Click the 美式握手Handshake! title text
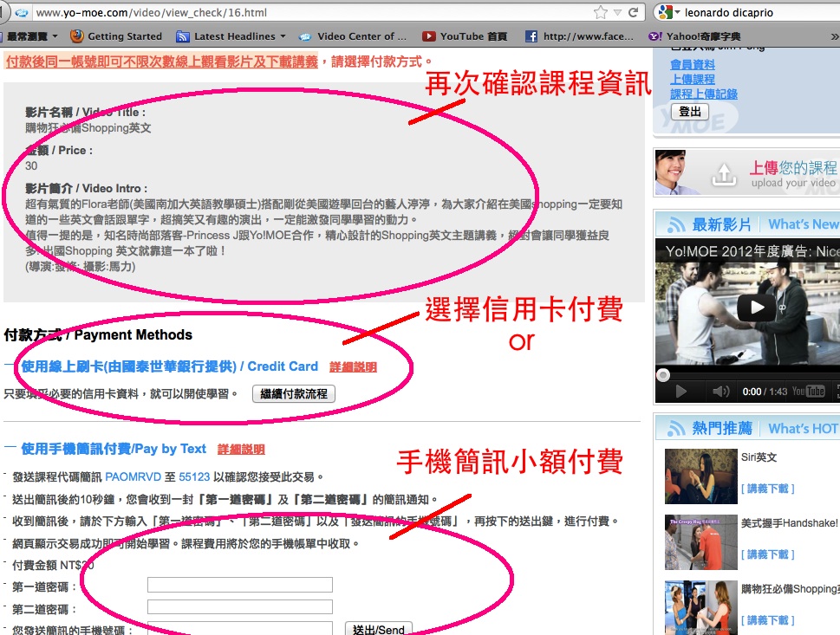 click(x=789, y=523)
